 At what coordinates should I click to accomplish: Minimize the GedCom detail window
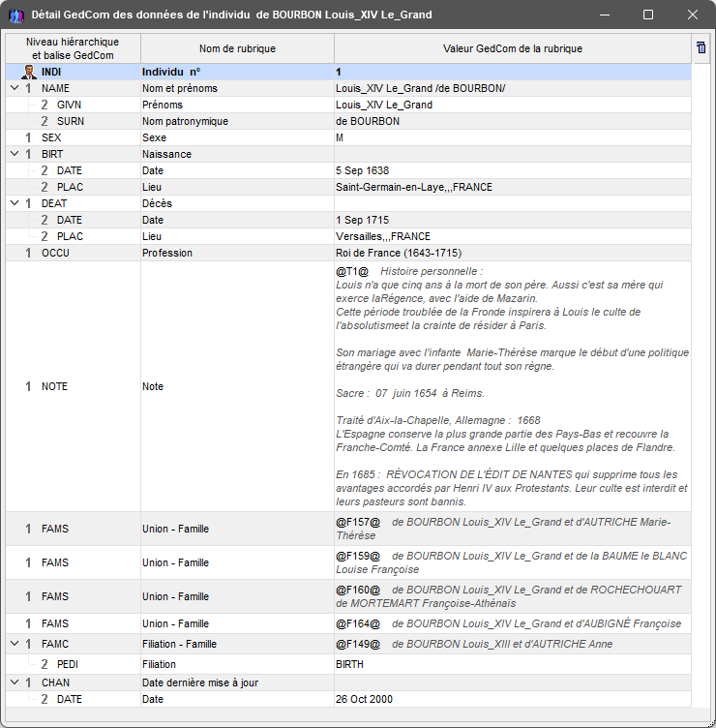(605, 15)
